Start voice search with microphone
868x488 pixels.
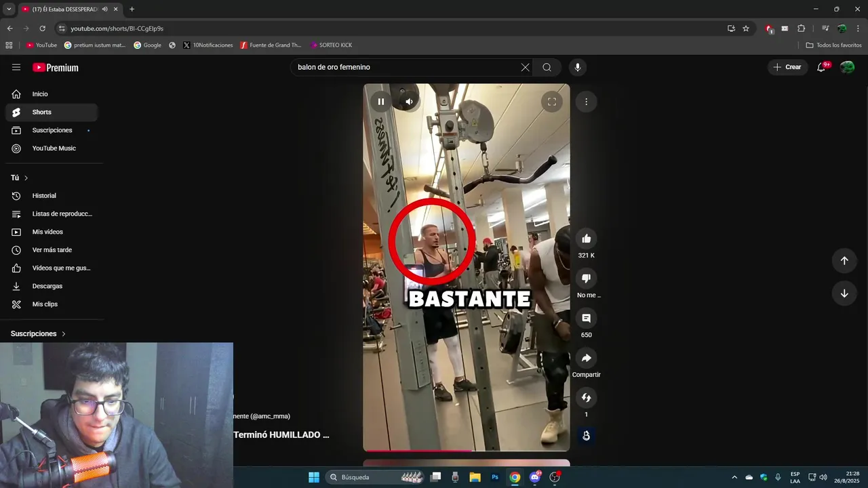[578, 67]
